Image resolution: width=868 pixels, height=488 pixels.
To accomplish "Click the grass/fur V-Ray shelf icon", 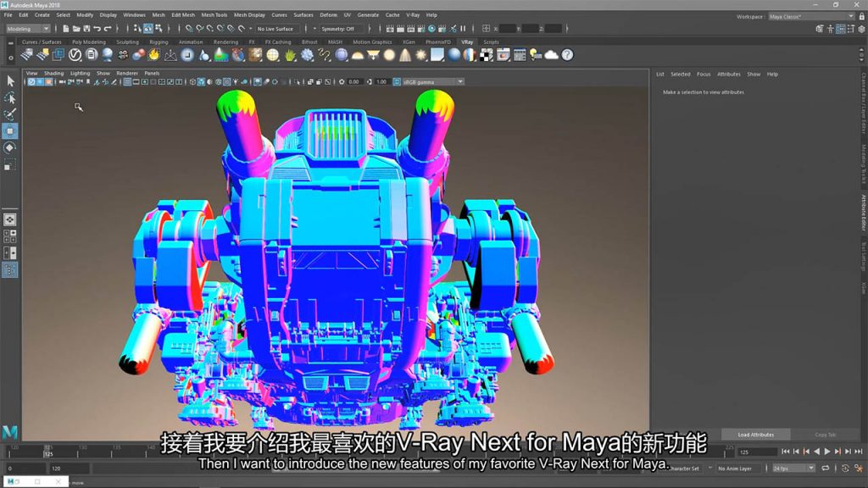I will pyautogui.click(x=290, y=55).
